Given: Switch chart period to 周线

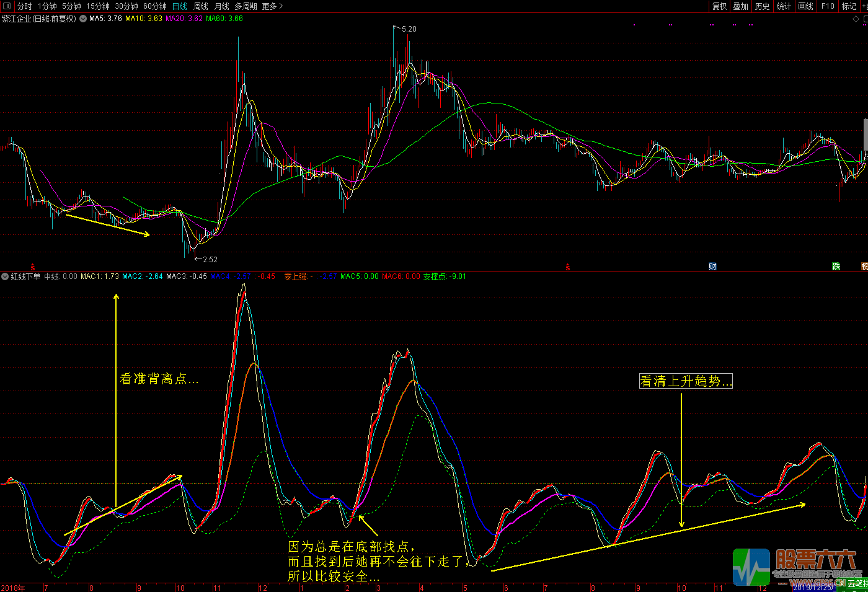Looking at the screenshot, I should tap(201, 6).
